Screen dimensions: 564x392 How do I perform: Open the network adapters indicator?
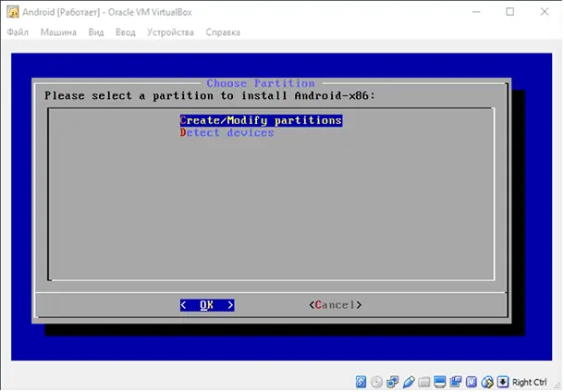click(393, 382)
